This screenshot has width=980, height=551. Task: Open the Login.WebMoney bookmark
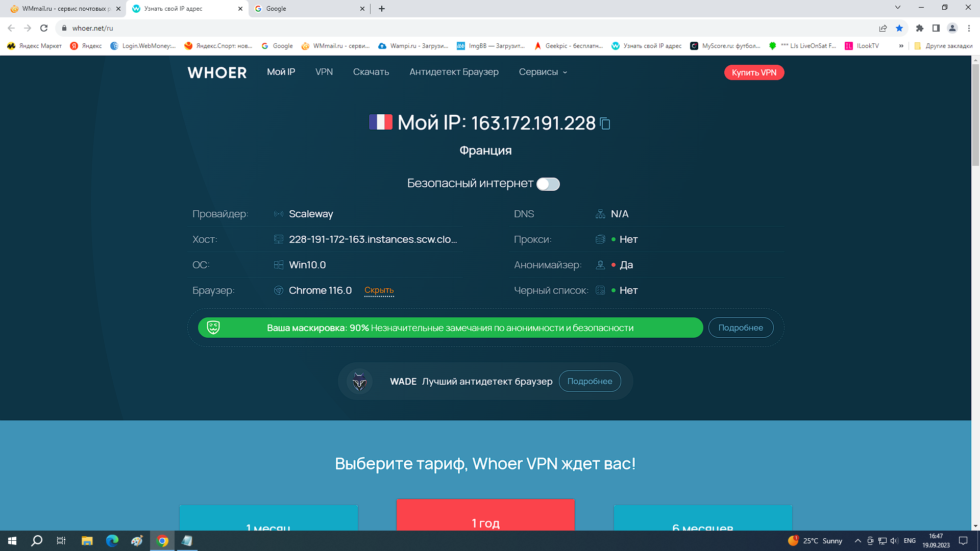pyautogui.click(x=143, y=46)
